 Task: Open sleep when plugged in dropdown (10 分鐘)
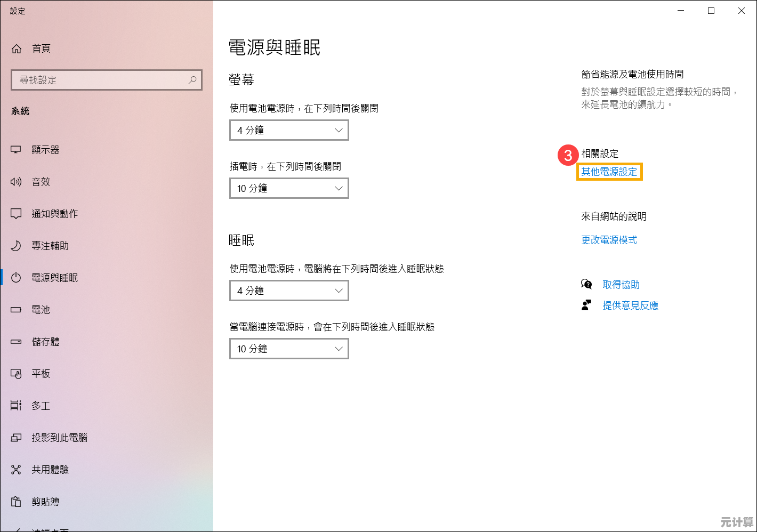(x=289, y=349)
